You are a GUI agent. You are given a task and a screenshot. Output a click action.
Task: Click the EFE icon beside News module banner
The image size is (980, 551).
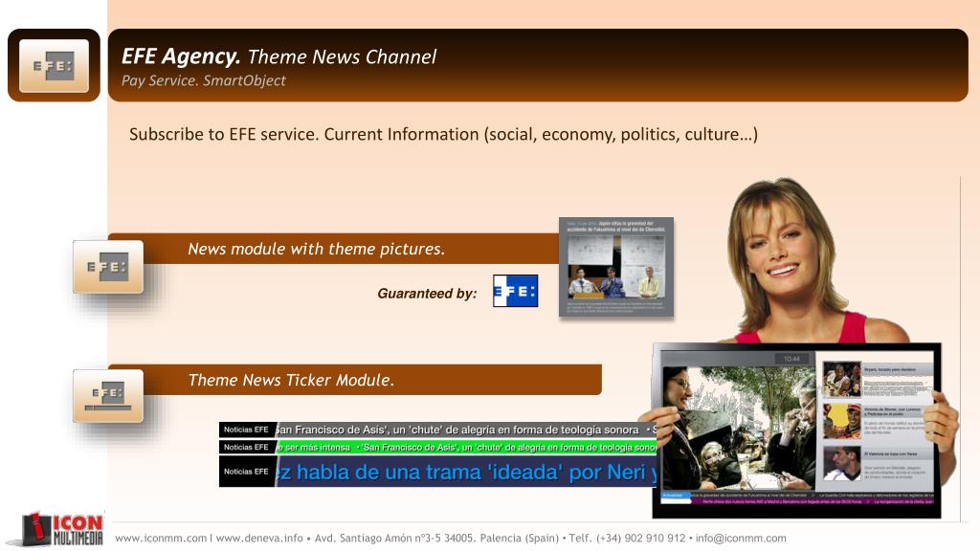108,267
